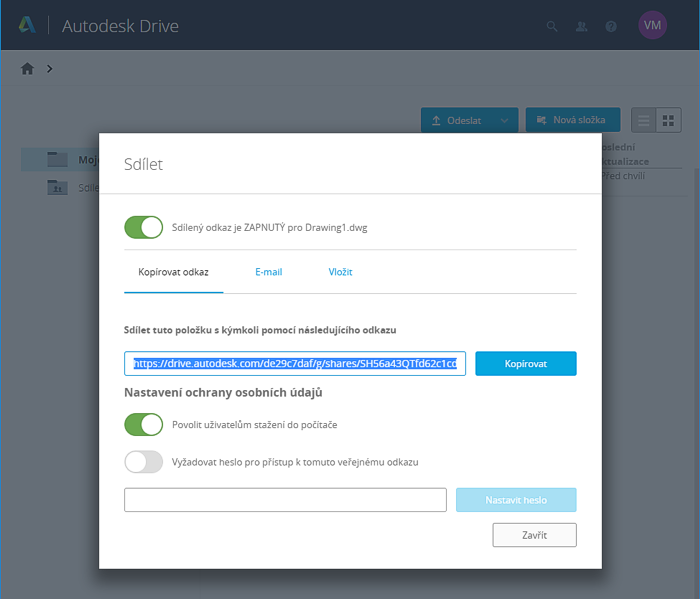Click the Zavřít button

[534, 535]
